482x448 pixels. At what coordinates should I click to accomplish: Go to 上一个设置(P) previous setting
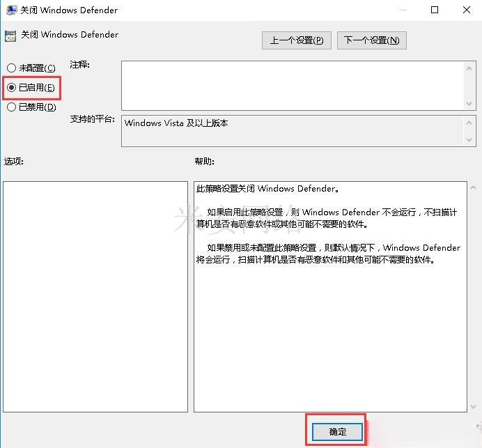[296, 40]
